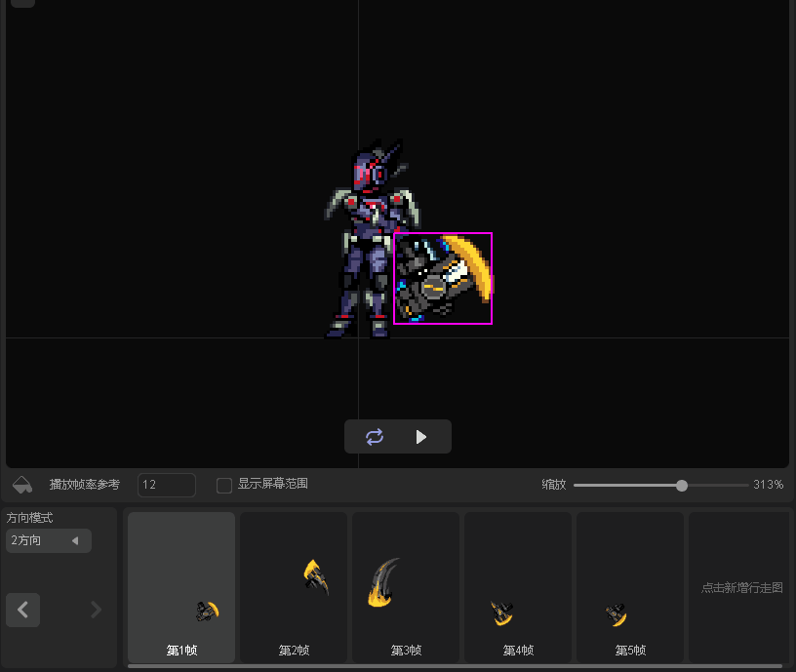Toggle the loop playback icon
This screenshot has height=672, width=796.
tap(375, 437)
